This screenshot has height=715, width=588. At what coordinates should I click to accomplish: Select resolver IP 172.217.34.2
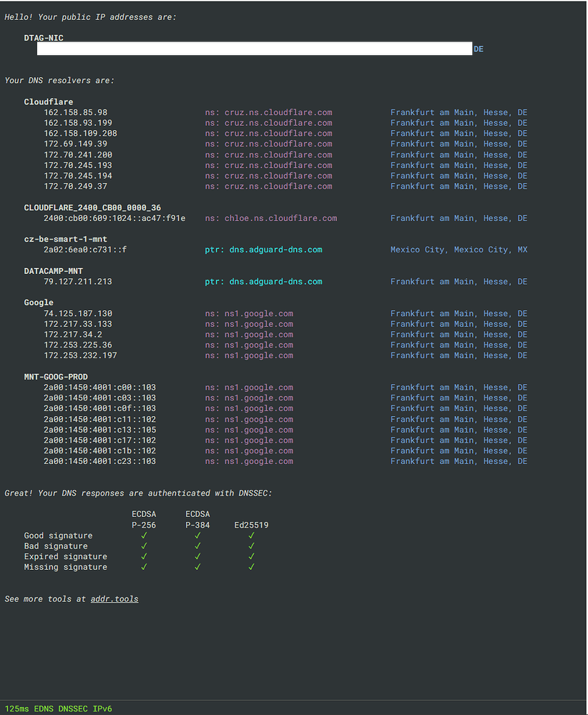click(x=73, y=334)
